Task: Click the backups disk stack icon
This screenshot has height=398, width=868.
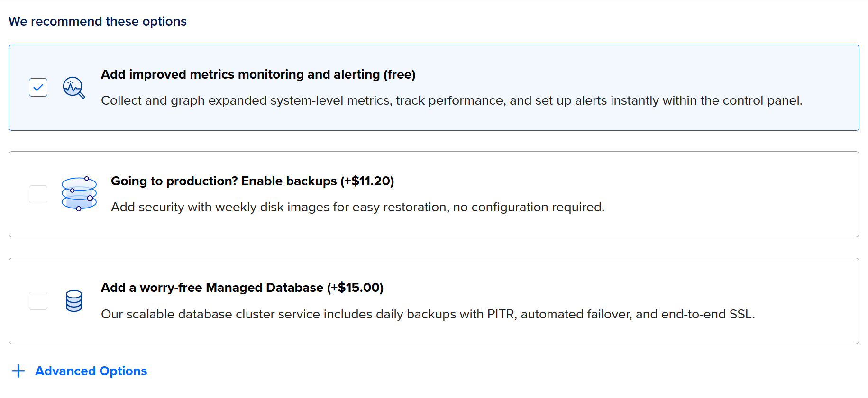Action: click(x=79, y=194)
